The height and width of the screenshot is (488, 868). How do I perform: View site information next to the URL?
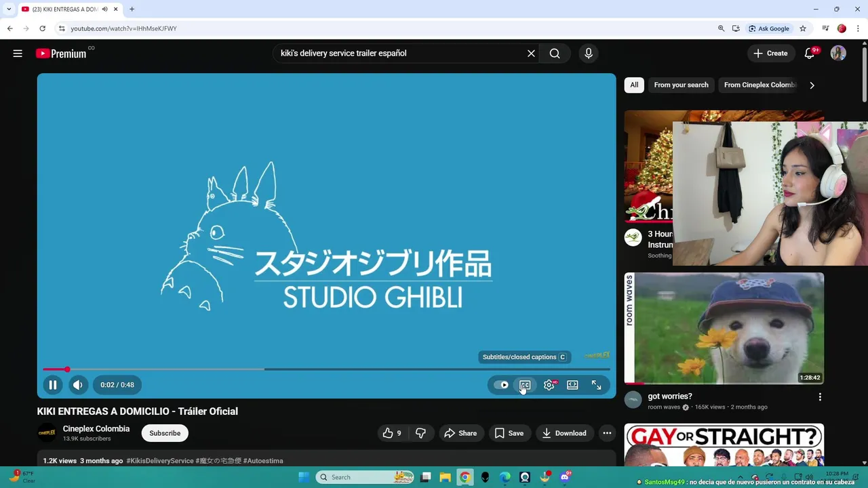point(61,28)
